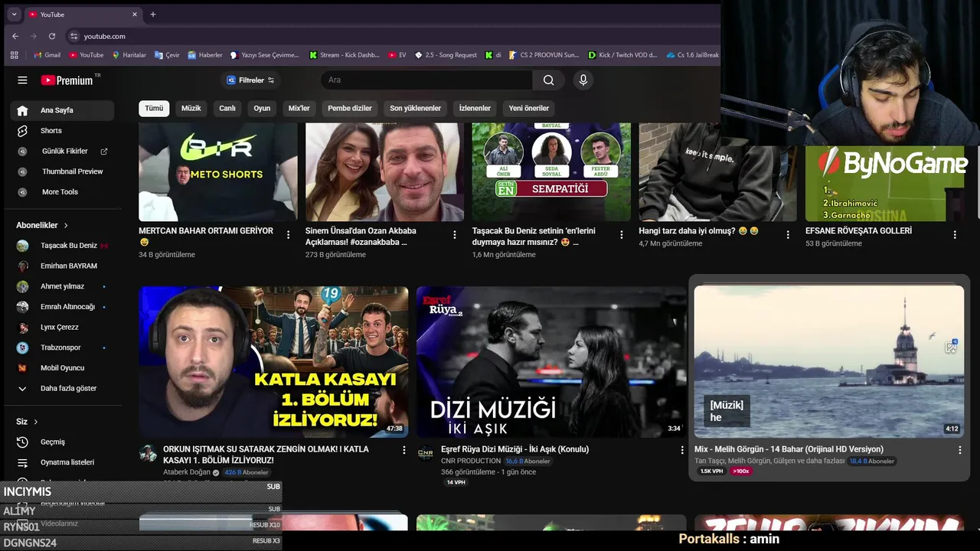The image size is (980, 551).
Task: Open Oynatma listeleri playlists
Action: (x=62, y=462)
